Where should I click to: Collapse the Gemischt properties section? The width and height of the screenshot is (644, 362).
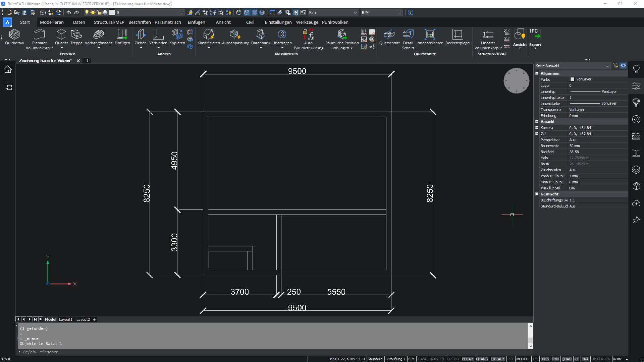tap(537, 194)
